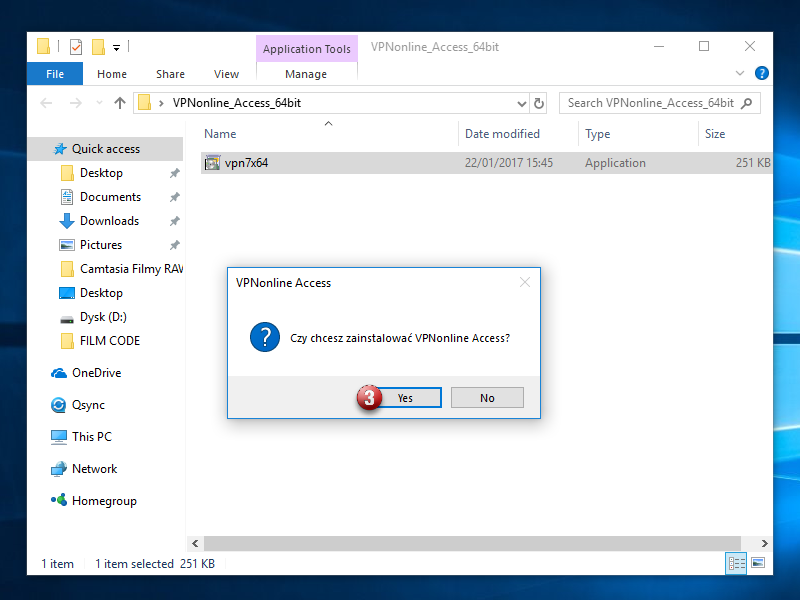
Task: Select Network in navigation pane
Action: pyautogui.click(x=94, y=469)
